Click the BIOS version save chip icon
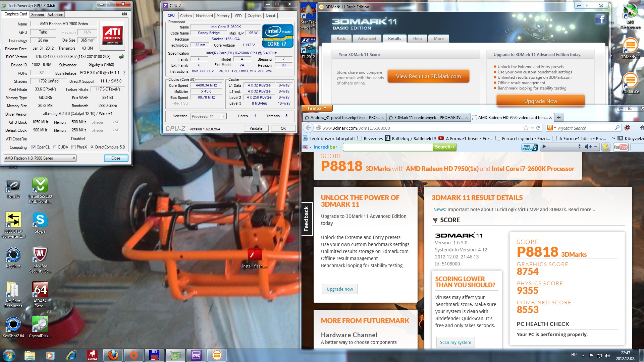 pyautogui.click(x=121, y=57)
